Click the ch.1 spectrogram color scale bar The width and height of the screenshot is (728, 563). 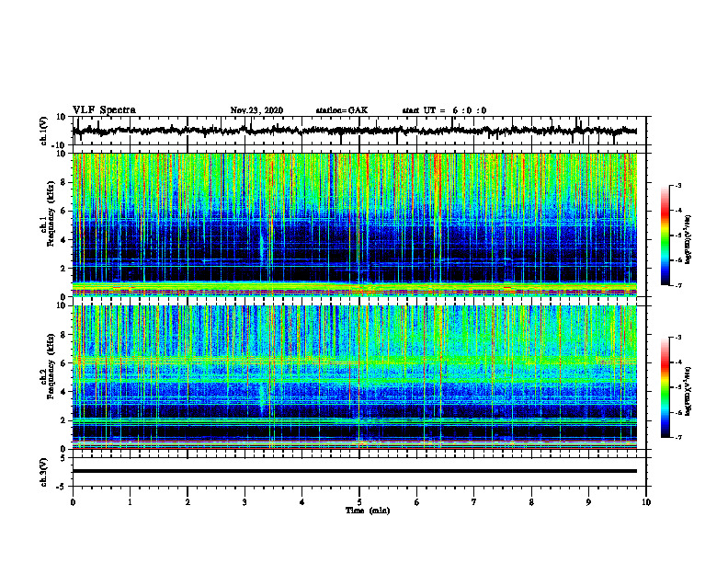(x=665, y=236)
